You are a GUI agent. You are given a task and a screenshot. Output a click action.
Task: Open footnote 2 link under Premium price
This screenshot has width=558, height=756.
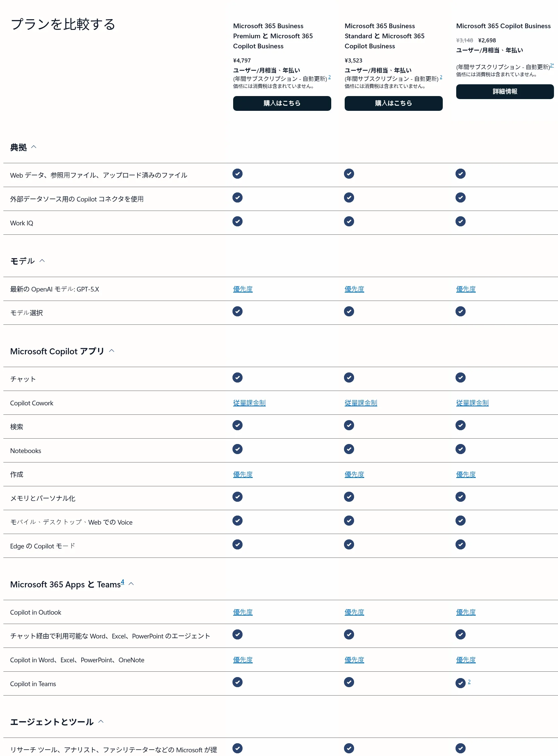point(329,77)
